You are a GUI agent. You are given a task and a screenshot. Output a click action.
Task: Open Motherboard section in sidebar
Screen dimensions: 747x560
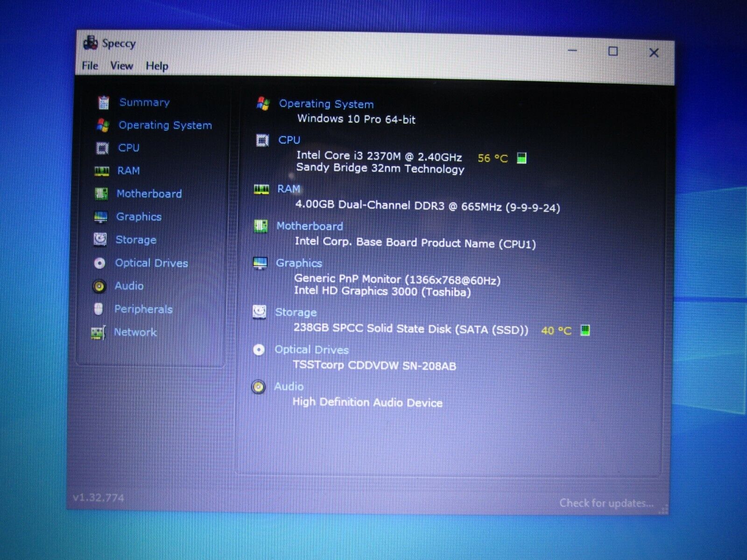(149, 194)
